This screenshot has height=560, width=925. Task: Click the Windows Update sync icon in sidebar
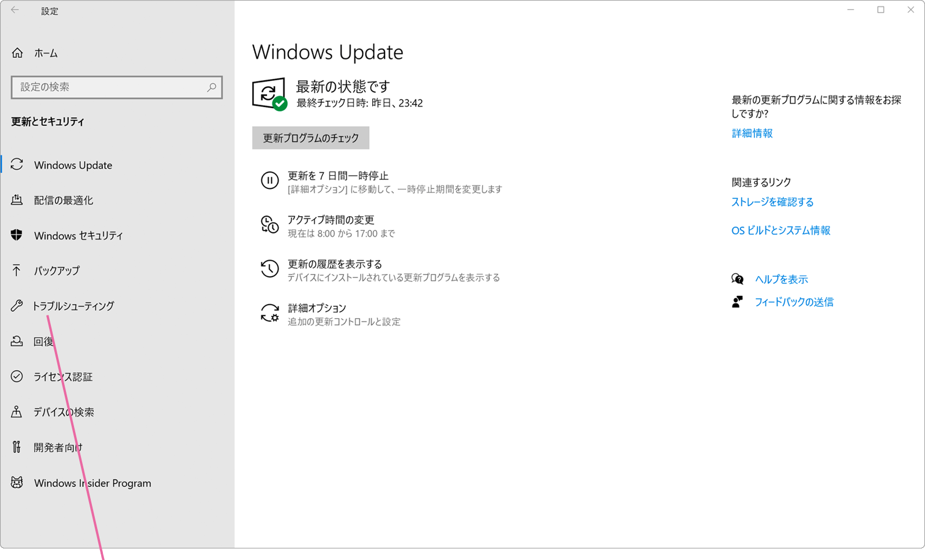tap(17, 165)
